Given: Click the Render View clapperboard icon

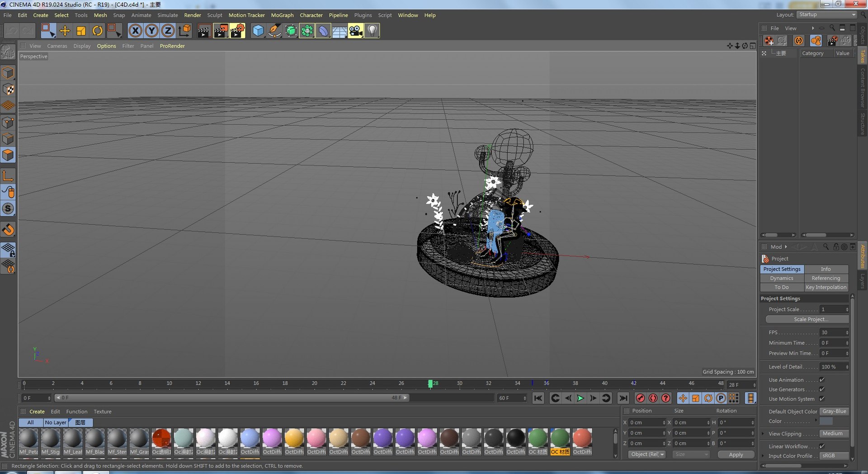Looking at the screenshot, I should [204, 31].
